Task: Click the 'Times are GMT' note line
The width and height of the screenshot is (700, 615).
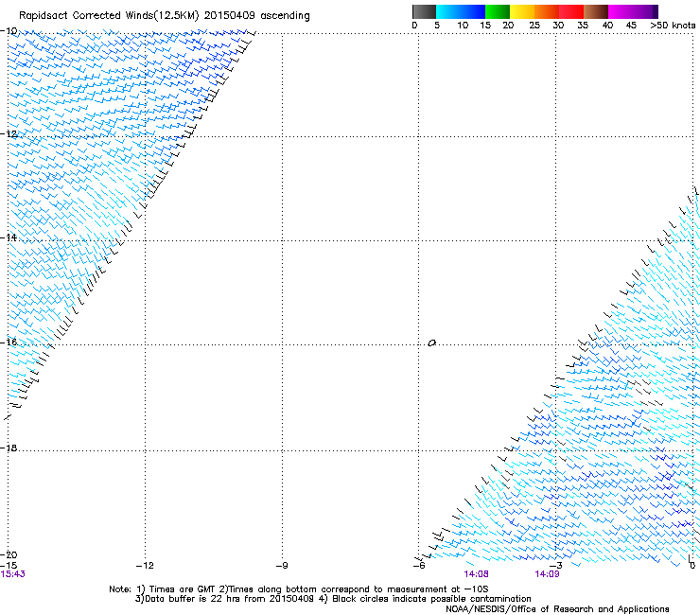Action: (x=298, y=589)
